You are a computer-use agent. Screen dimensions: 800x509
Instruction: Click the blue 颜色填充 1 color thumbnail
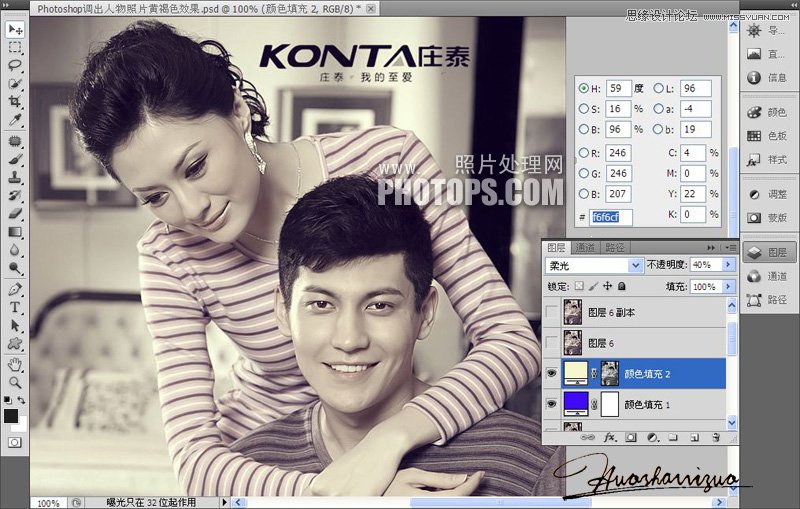pos(576,404)
